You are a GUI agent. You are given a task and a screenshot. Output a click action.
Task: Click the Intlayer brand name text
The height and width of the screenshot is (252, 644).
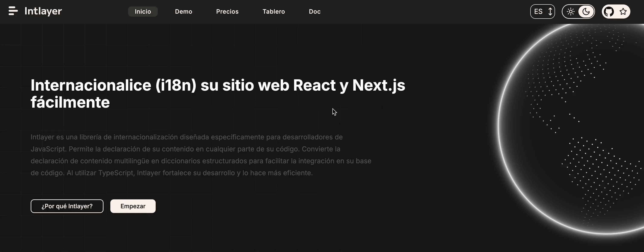(43, 11)
